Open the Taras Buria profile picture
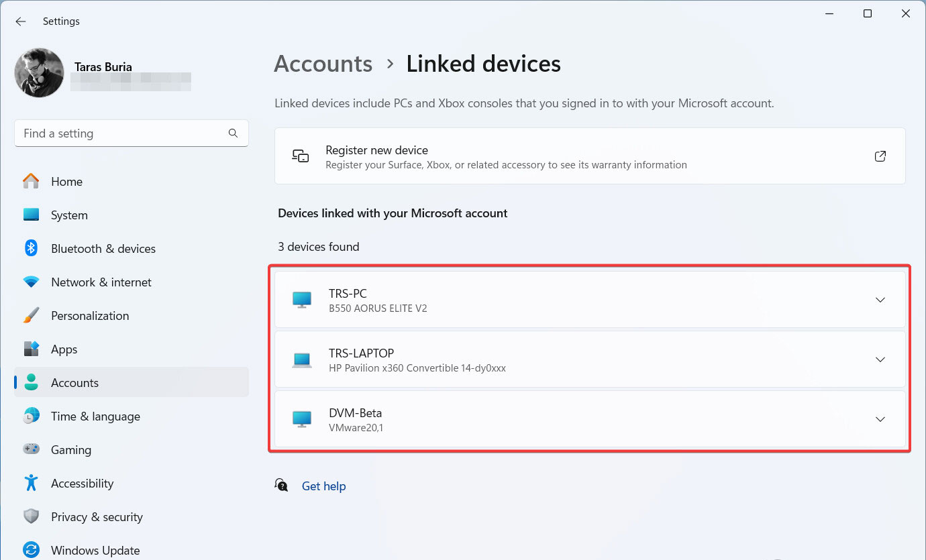The image size is (926, 560). tap(40, 72)
